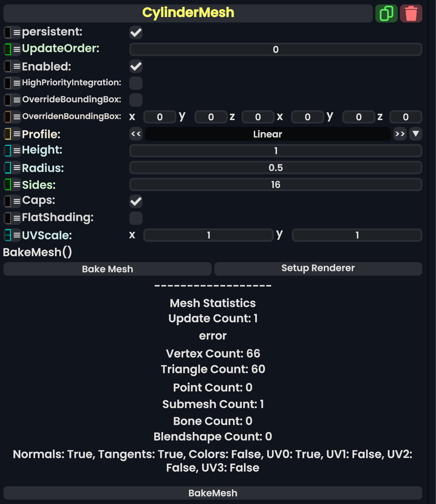
Task: Uncheck the Caps checkbox
Action: [136, 201]
